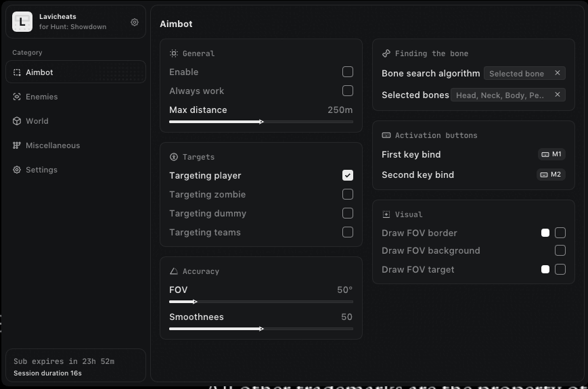Switch to the World category
This screenshot has width=588, height=389.
pyautogui.click(x=37, y=121)
